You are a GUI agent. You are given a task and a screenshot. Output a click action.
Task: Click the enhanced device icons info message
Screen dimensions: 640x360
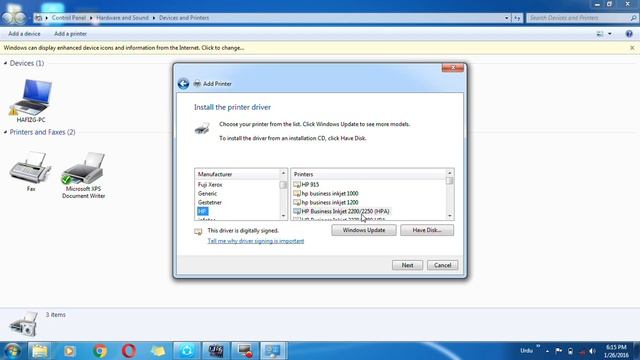[124, 48]
